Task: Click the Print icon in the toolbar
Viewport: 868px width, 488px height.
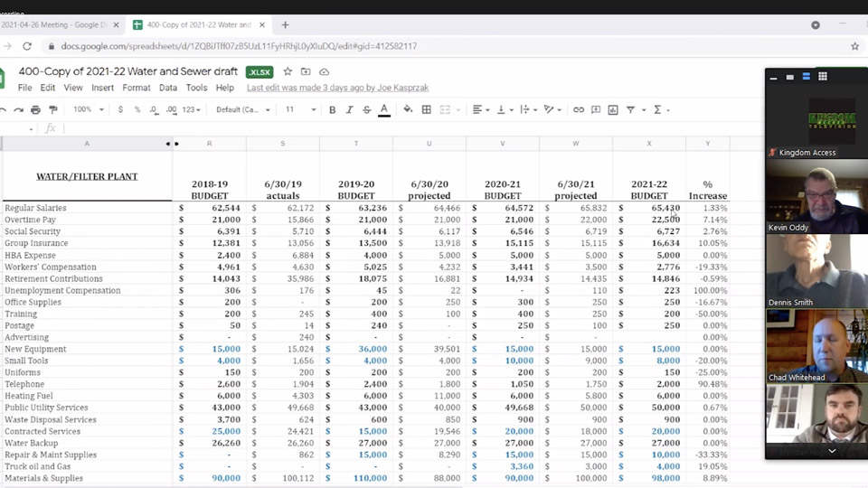Action: point(35,110)
